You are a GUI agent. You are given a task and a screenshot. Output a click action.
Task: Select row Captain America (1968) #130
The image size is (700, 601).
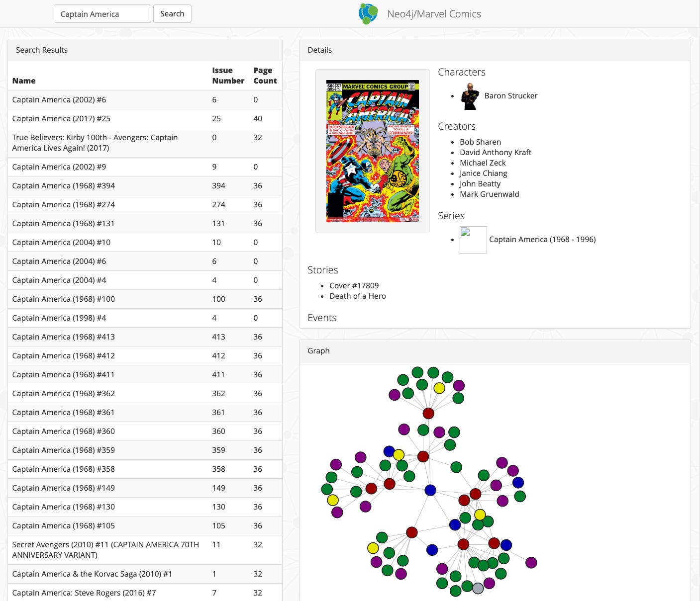pyautogui.click(x=145, y=507)
